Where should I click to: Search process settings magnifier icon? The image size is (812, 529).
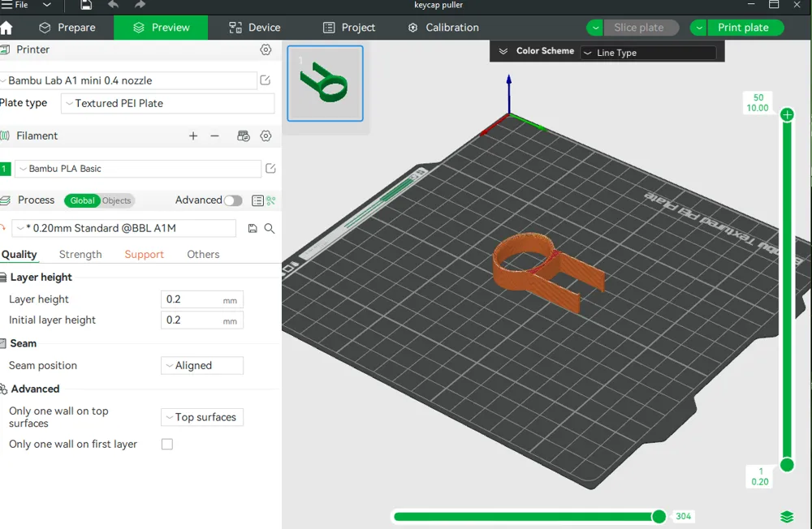coord(270,228)
